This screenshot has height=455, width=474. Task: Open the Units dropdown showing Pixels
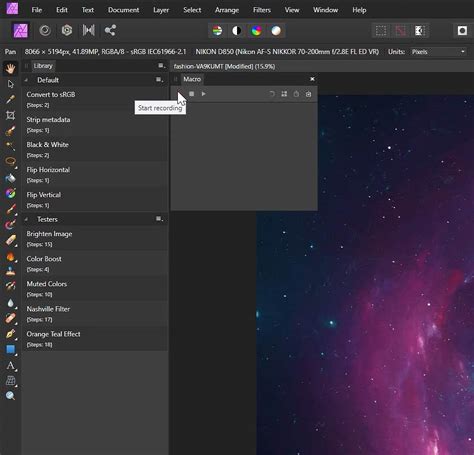click(x=437, y=52)
